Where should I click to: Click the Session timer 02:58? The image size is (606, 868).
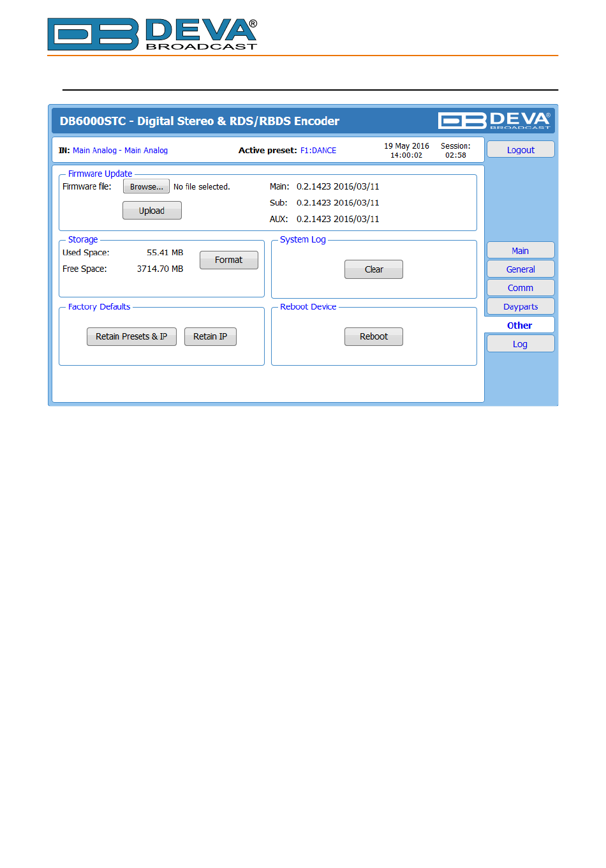tap(455, 155)
